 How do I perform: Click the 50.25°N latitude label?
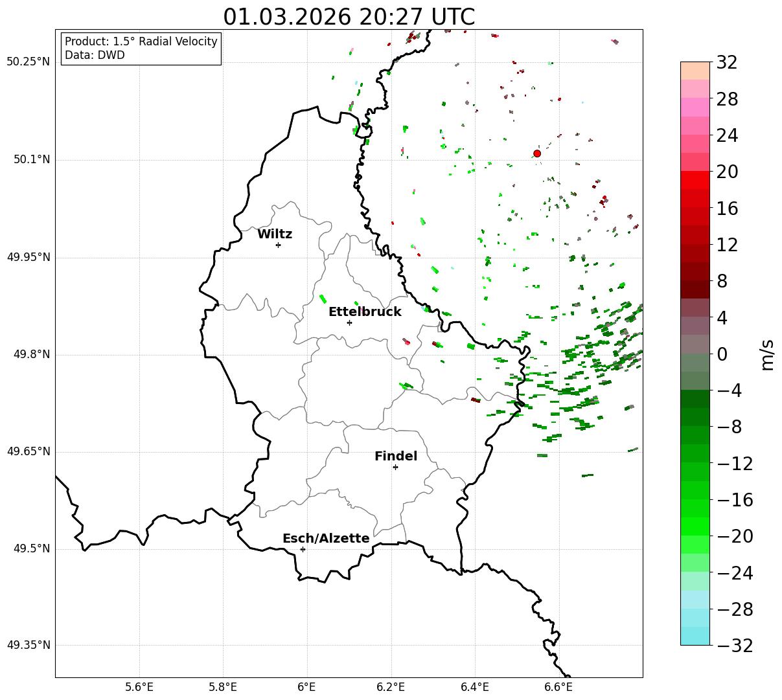29,62
